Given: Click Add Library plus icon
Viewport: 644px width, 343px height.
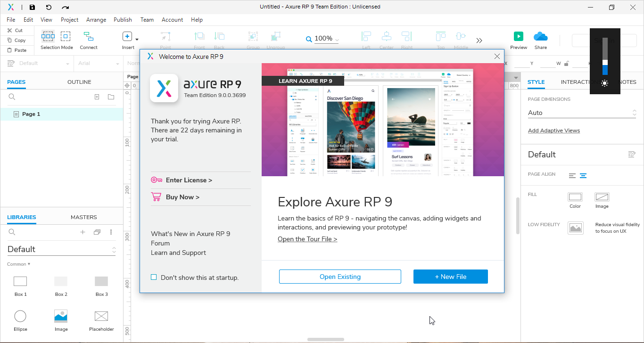Looking at the screenshot, I should (83, 232).
